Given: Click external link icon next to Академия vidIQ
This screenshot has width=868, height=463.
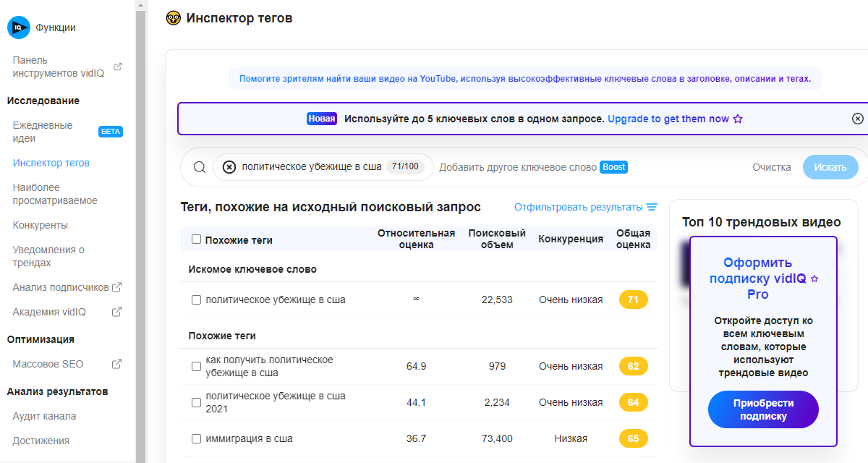Looking at the screenshot, I should click(x=116, y=312).
